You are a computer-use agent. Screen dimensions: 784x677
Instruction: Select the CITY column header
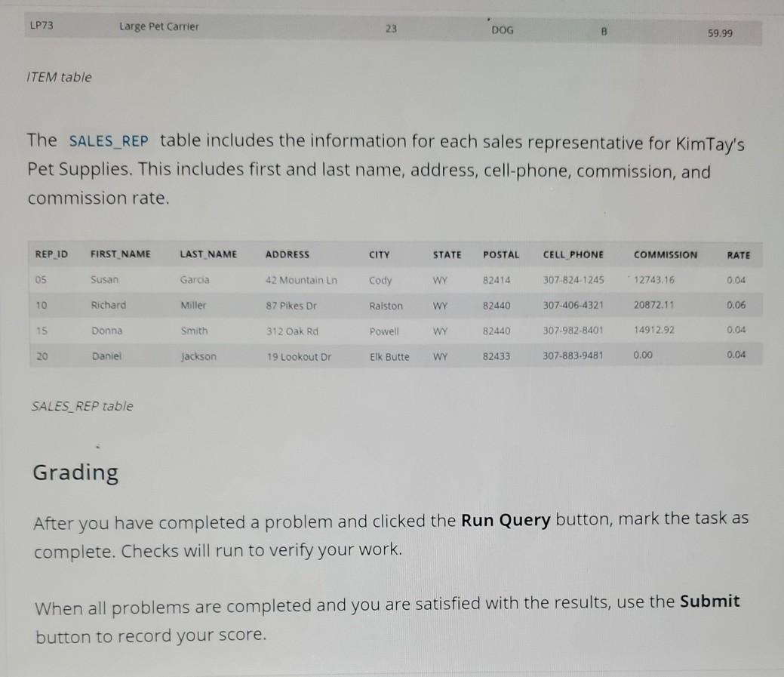point(380,255)
